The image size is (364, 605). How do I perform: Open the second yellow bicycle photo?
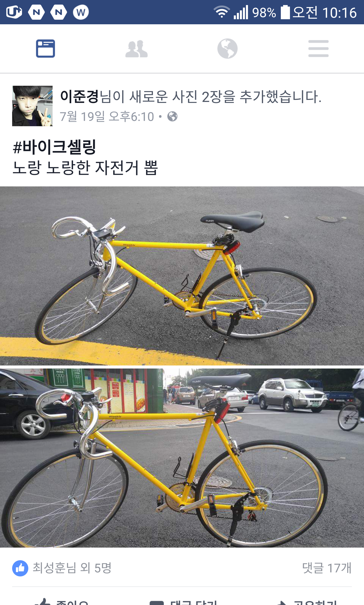pyautogui.click(x=182, y=458)
